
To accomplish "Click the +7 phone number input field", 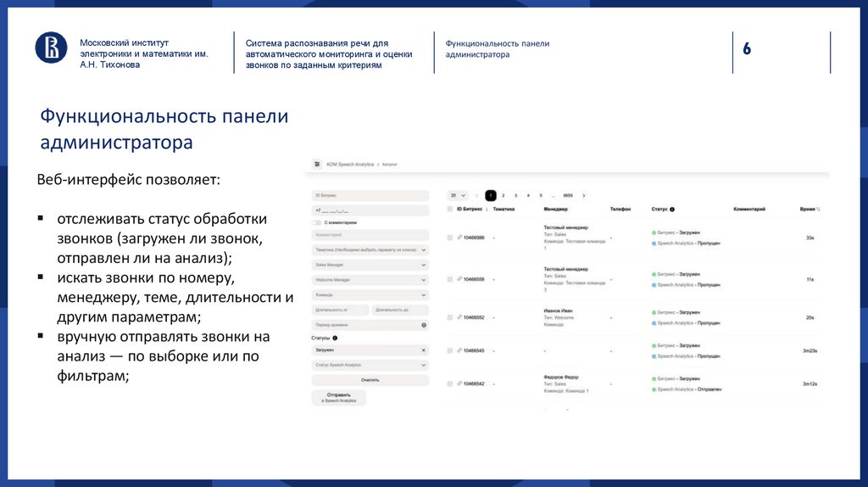I will (370, 210).
